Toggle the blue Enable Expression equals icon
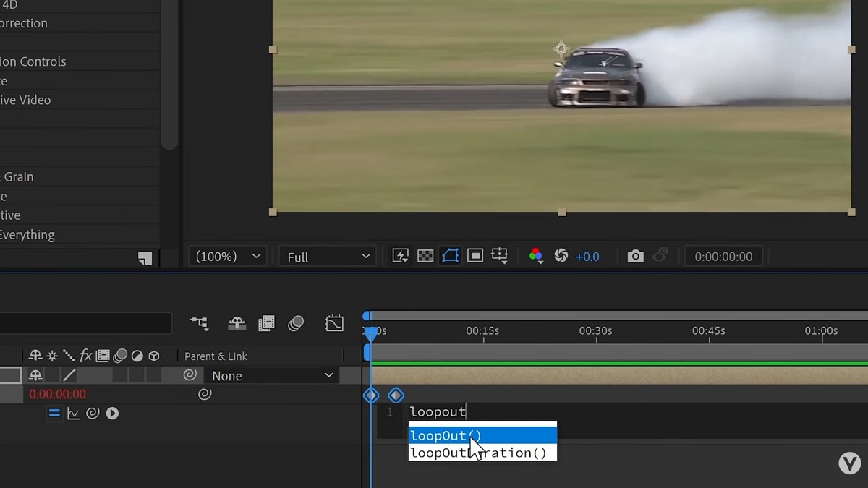This screenshot has width=868, height=488. coord(54,414)
